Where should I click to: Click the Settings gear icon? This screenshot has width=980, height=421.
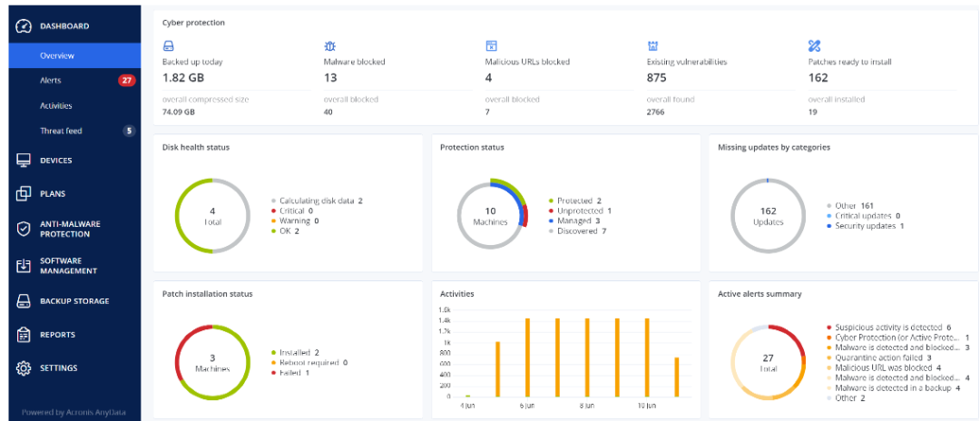(24, 368)
